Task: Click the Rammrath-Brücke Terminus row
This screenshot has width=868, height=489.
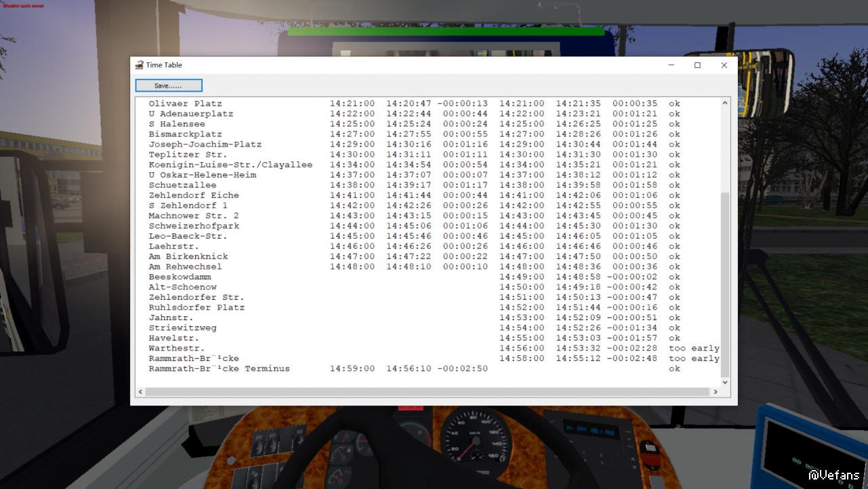Action: pyautogui.click(x=219, y=369)
